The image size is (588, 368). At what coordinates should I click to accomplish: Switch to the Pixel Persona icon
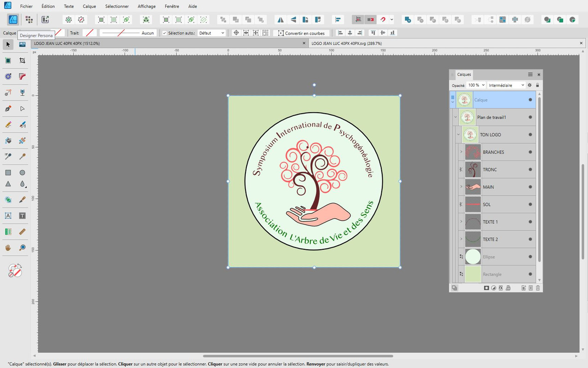29,19
